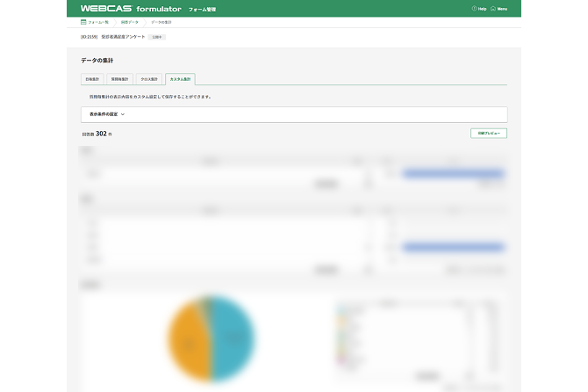Click the Help text link
Image resolution: width=588 pixels, height=392 pixels.
click(482, 8)
